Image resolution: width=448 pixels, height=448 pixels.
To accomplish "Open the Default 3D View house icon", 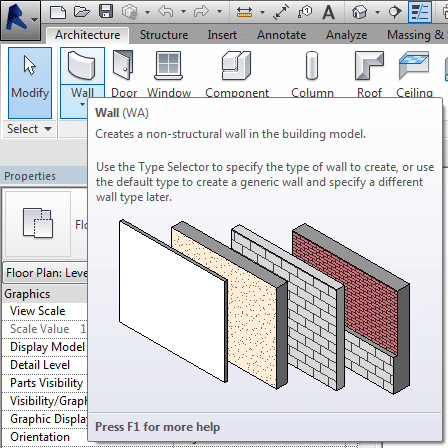I will point(359,12).
